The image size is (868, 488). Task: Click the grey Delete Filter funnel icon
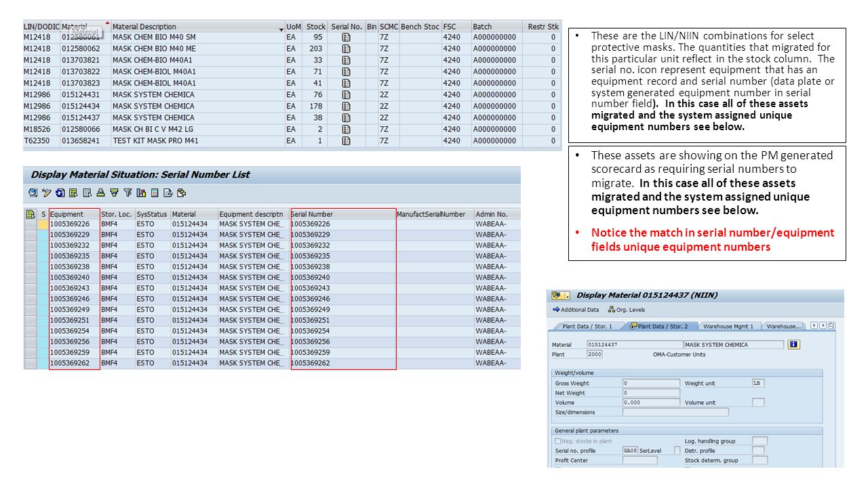(x=127, y=192)
